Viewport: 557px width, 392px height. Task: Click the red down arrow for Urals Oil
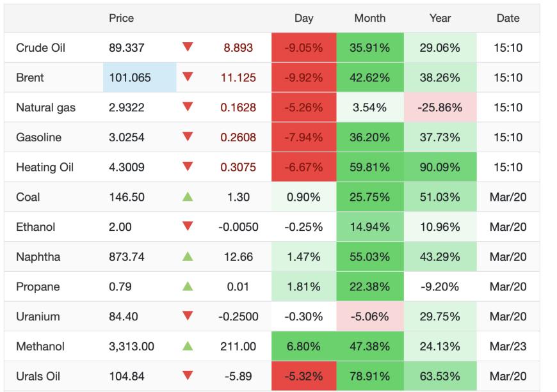(x=188, y=376)
